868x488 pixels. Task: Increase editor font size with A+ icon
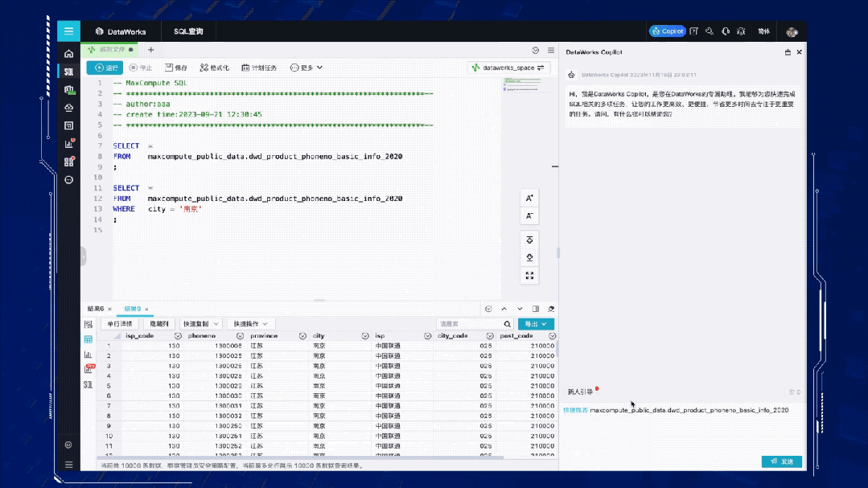click(529, 198)
